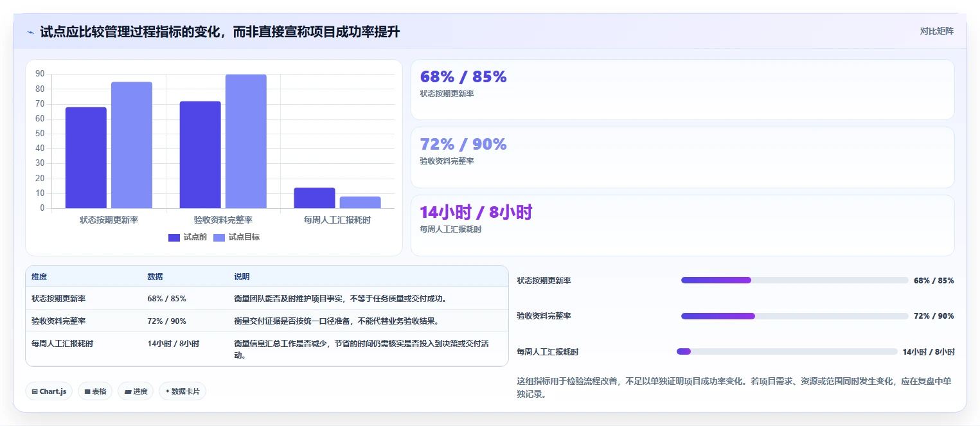Click the 验收资料完整率 chart axis label
Screen dimensions: 980x426
click(223, 220)
